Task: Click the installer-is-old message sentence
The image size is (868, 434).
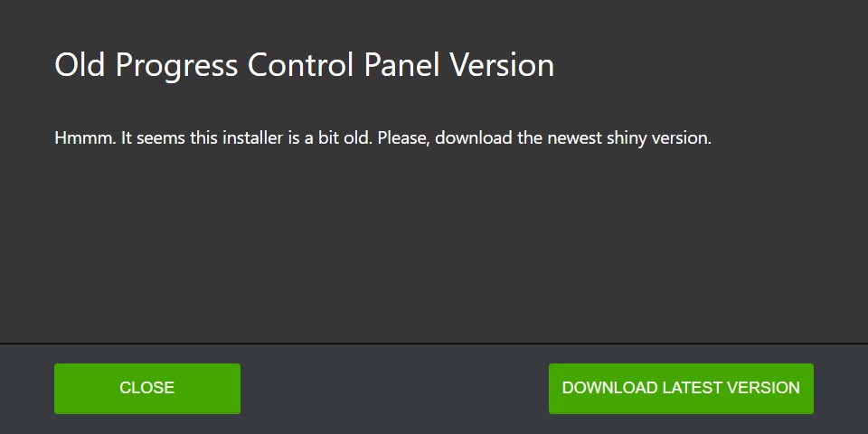Action: (382, 140)
